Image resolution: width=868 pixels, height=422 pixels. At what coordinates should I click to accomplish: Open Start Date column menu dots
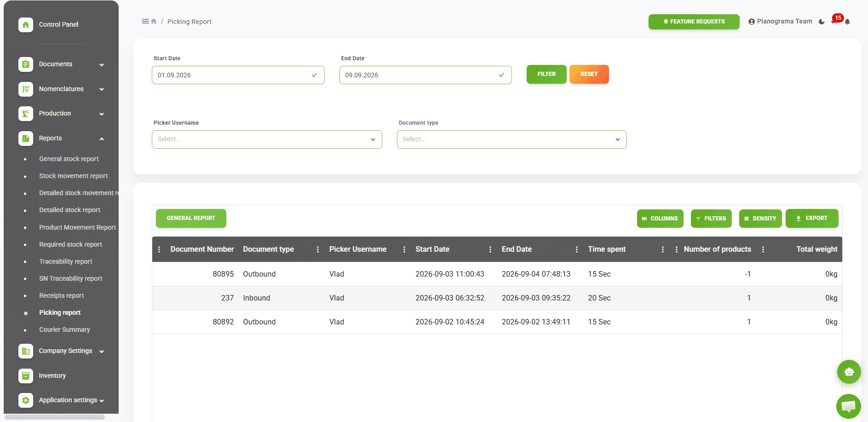(490, 249)
